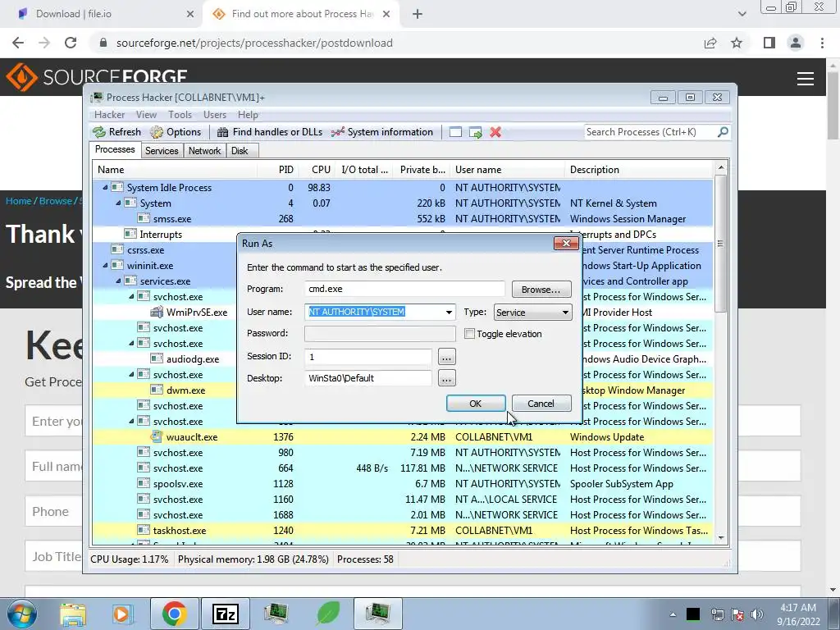Click the Process Hacker title bar icon

coord(97,97)
